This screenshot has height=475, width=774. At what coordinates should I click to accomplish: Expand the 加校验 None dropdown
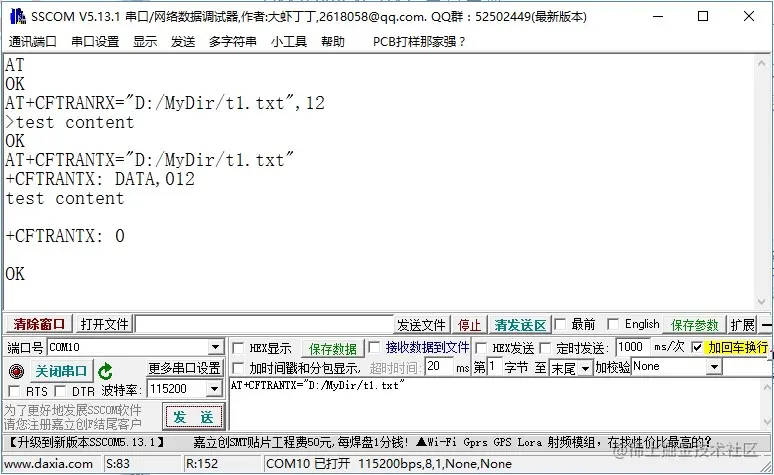714,367
